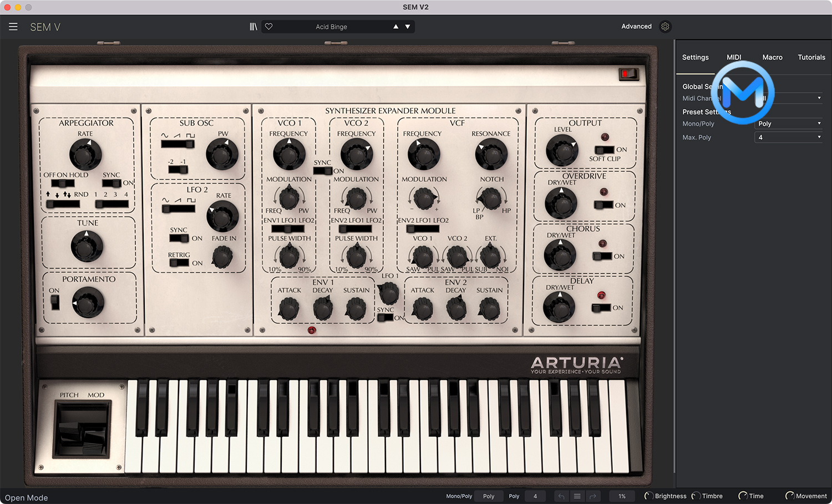Click the ENV 2 SUSTAIN knob

(x=489, y=309)
